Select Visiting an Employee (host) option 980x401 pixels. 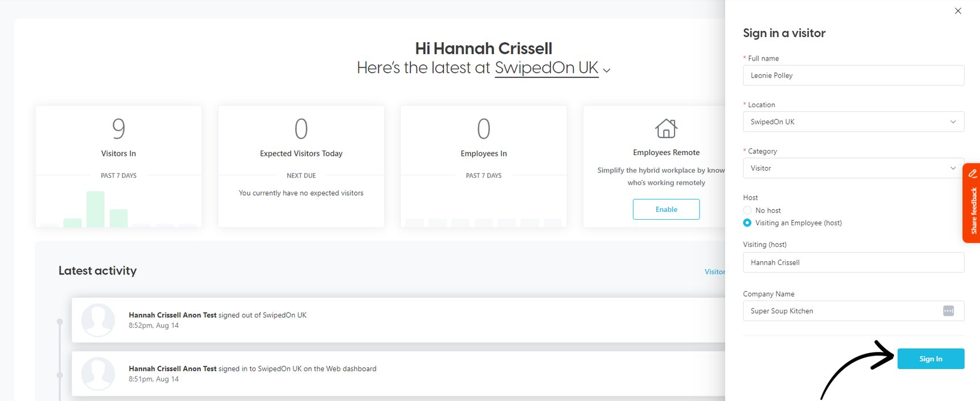(748, 223)
